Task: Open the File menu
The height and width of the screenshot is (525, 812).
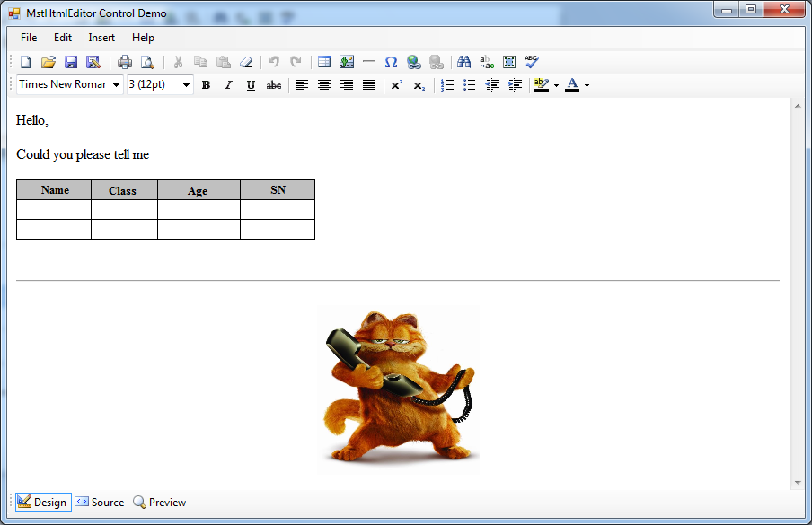Action: (x=29, y=38)
